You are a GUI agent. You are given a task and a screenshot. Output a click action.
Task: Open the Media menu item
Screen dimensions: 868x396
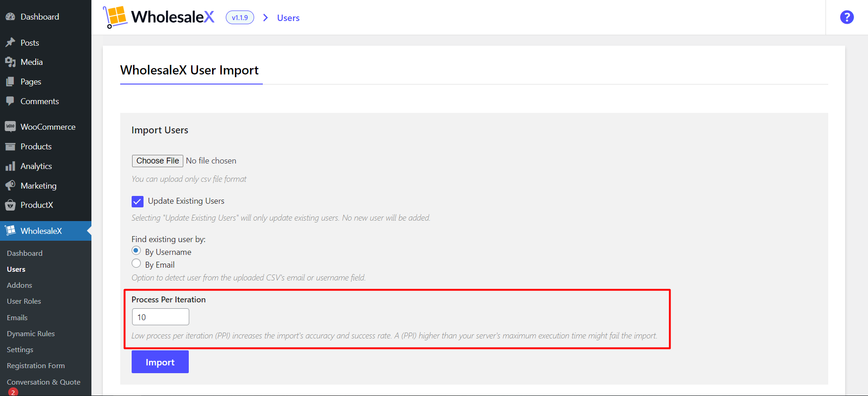[46, 62]
